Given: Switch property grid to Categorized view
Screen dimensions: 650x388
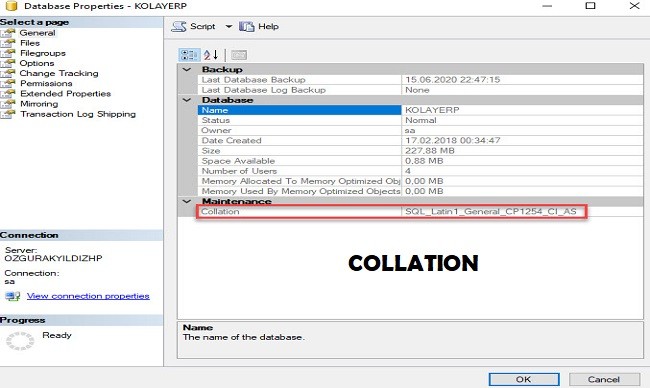Looking at the screenshot, I should point(189,55).
